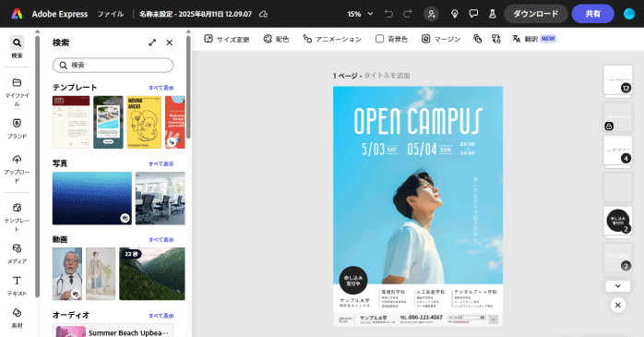Open アニメーション animation tool
Image resolution: width=644 pixels, height=337 pixels.
click(332, 39)
